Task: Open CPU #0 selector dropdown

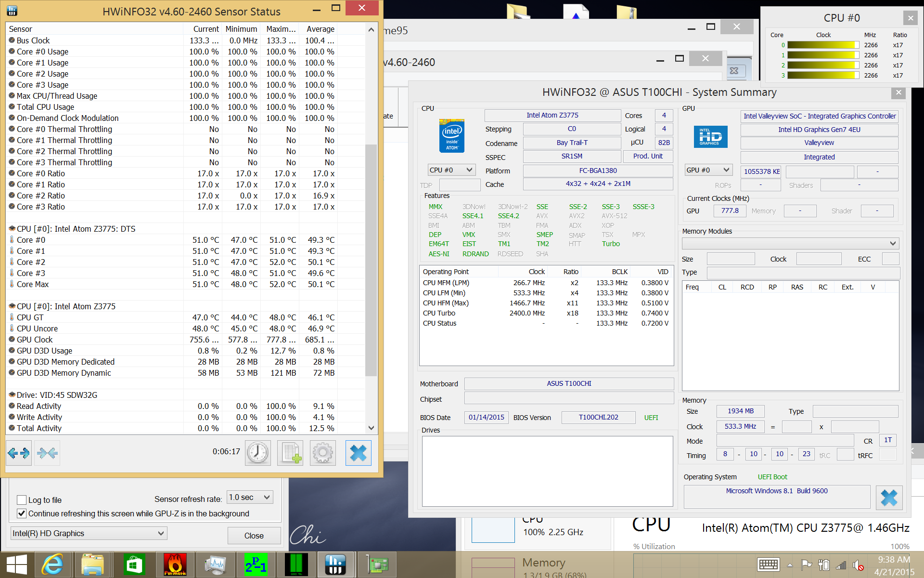Action: click(451, 170)
